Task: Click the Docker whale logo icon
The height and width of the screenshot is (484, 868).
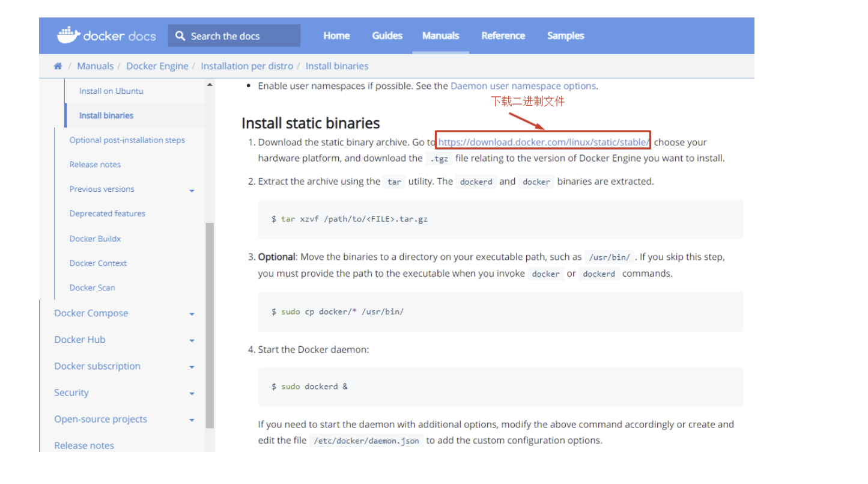Action: [x=68, y=35]
